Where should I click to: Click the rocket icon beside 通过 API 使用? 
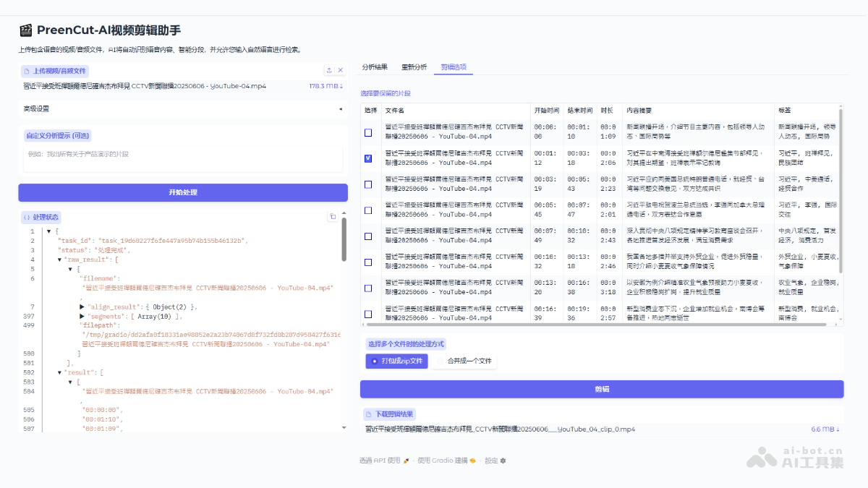(x=406, y=461)
